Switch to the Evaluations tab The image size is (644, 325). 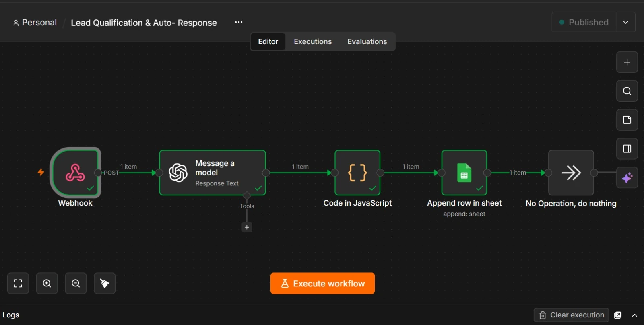coord(367,41)
